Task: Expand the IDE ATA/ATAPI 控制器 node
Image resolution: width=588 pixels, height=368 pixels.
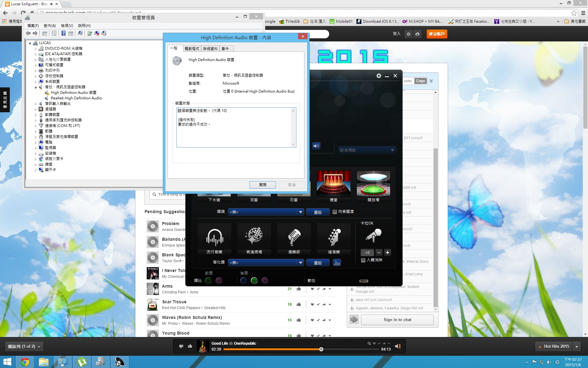Action: [x=36, y=54]
